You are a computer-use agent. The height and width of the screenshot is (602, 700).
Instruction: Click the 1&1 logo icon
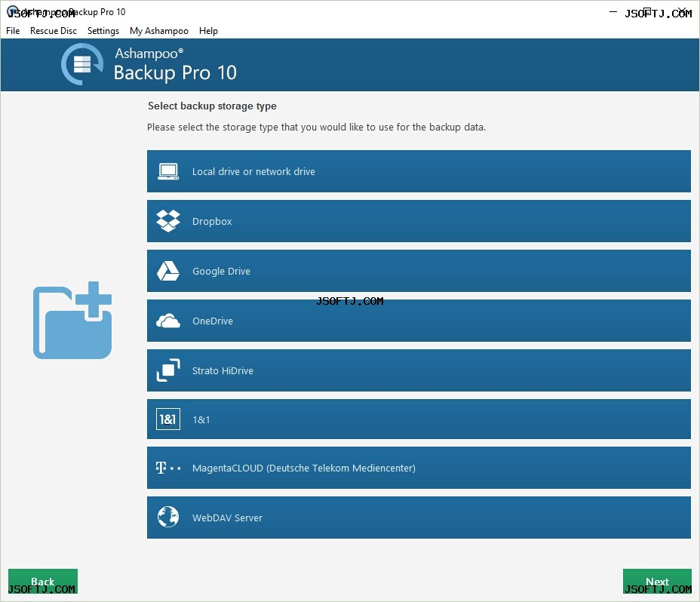point(168,419)
